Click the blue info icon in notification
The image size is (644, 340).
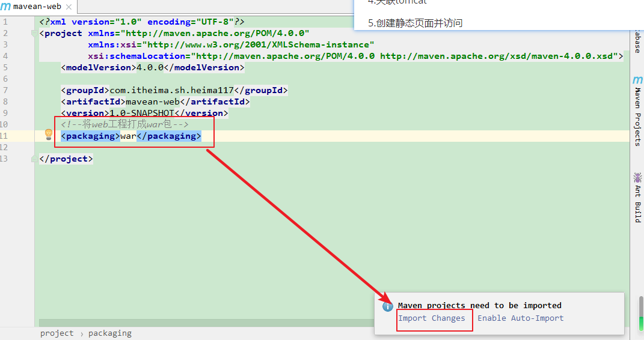click(x=388, y=306)
